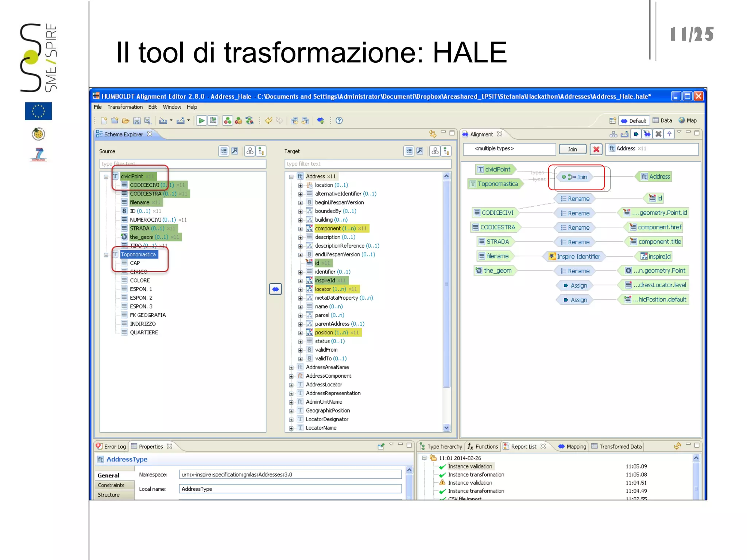The width and height of the screenshot is (747, 560).
Task: Toggle the Target list view button
Action: coord(409,151)
